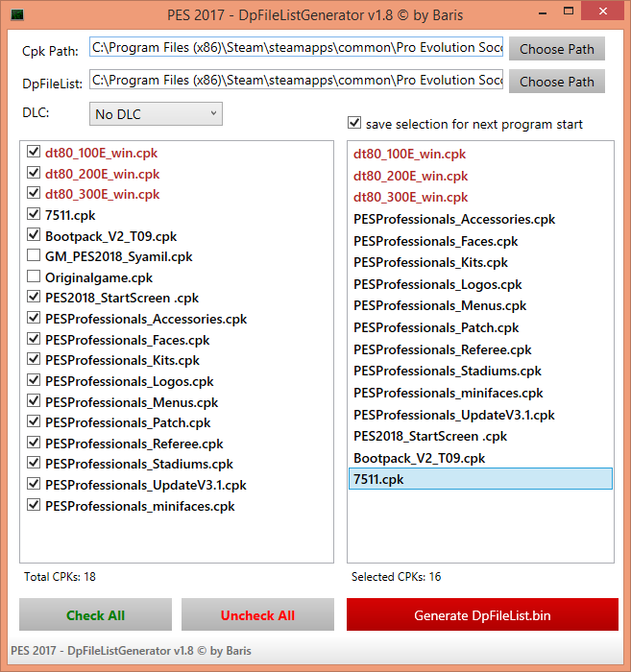The width and height of the screenshot is (631, 672).
Task: Select PES2018_StartScreen .cpk in right list
Action: pyautogui.click(x=480, y=436)
